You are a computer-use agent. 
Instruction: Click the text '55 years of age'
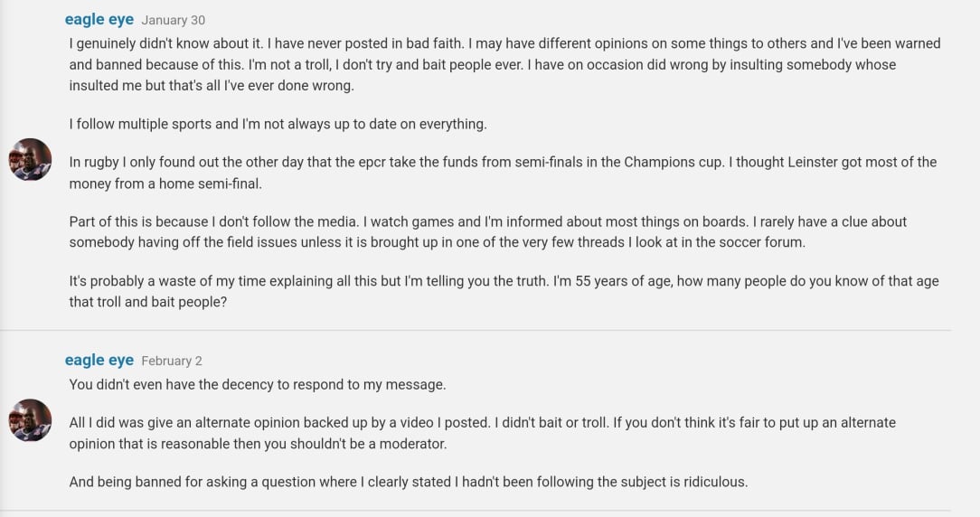[x=621, y=281]
